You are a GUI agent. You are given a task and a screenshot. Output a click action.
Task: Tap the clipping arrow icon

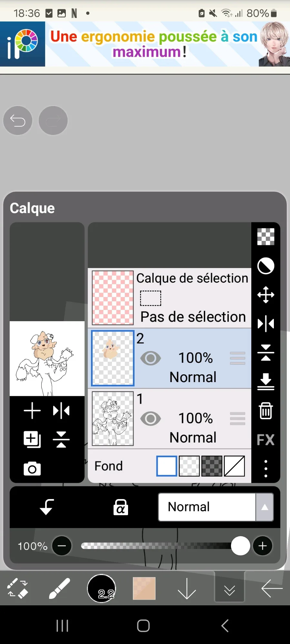(x=47, y=507)
